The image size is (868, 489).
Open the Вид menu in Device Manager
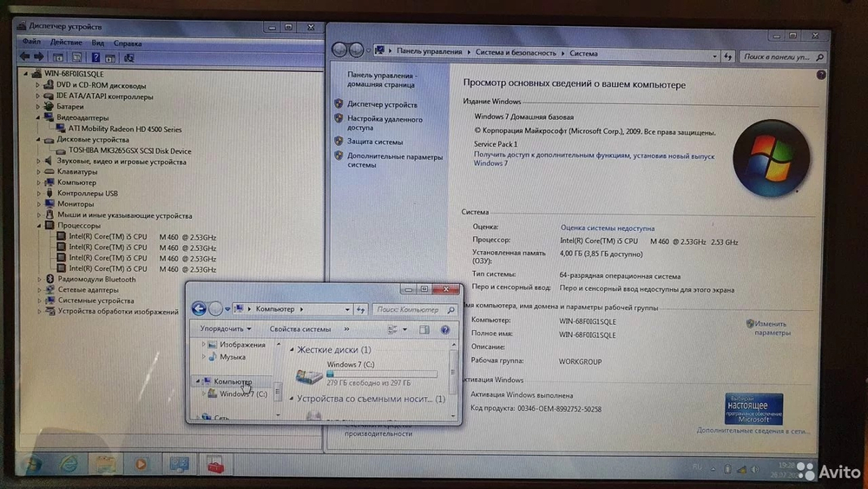pyautogui.click(x=97, y=43)
